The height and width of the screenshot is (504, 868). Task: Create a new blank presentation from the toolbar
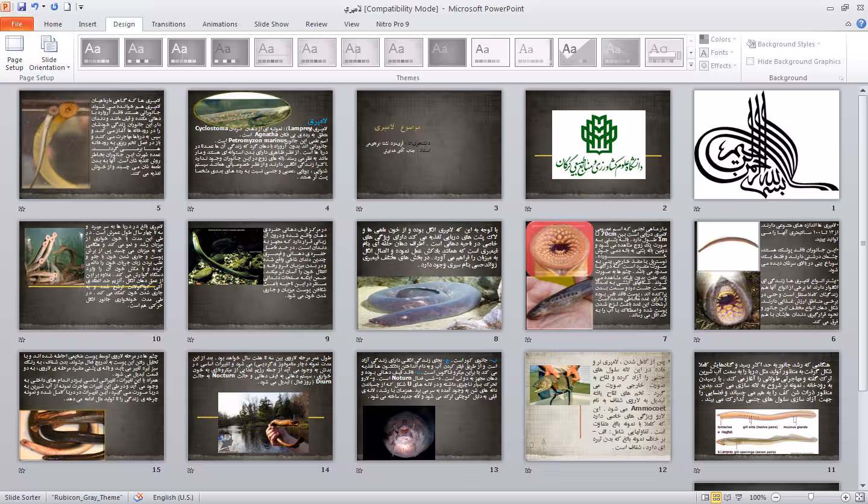coord(68,7)
